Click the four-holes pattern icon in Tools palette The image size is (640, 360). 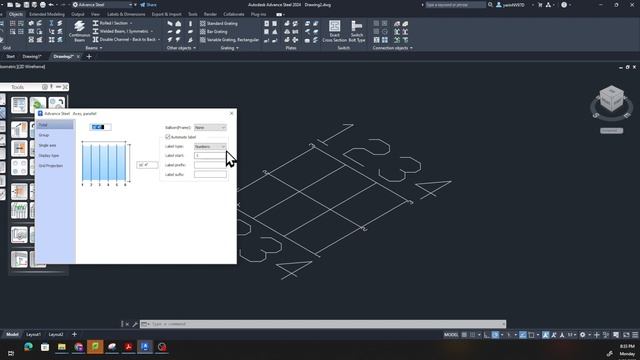point(19,167)
